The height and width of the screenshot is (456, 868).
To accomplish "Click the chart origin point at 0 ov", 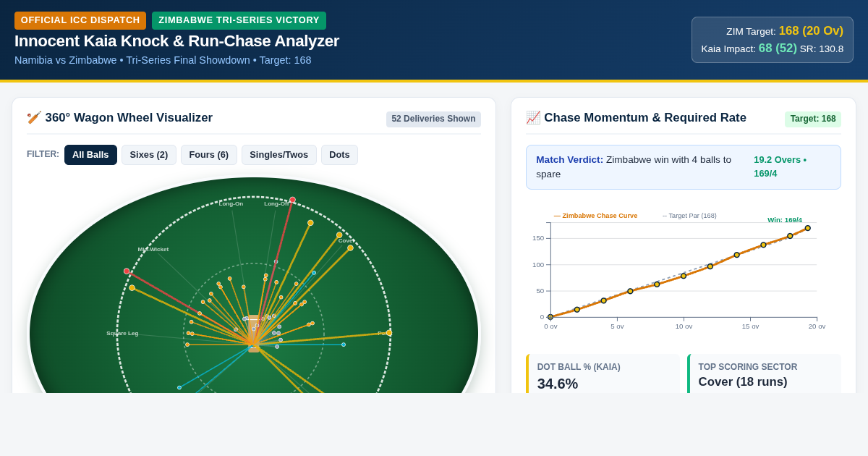I will 550,317.
